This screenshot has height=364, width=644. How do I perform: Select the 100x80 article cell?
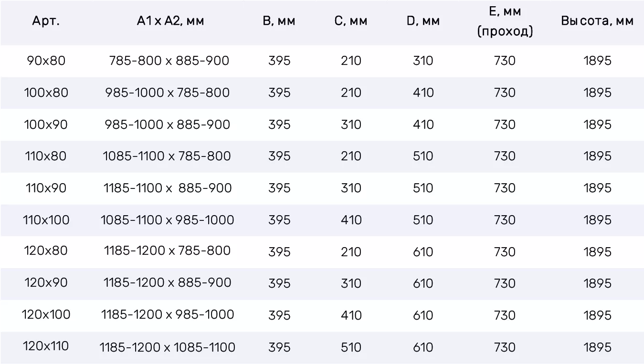[46, 93]
